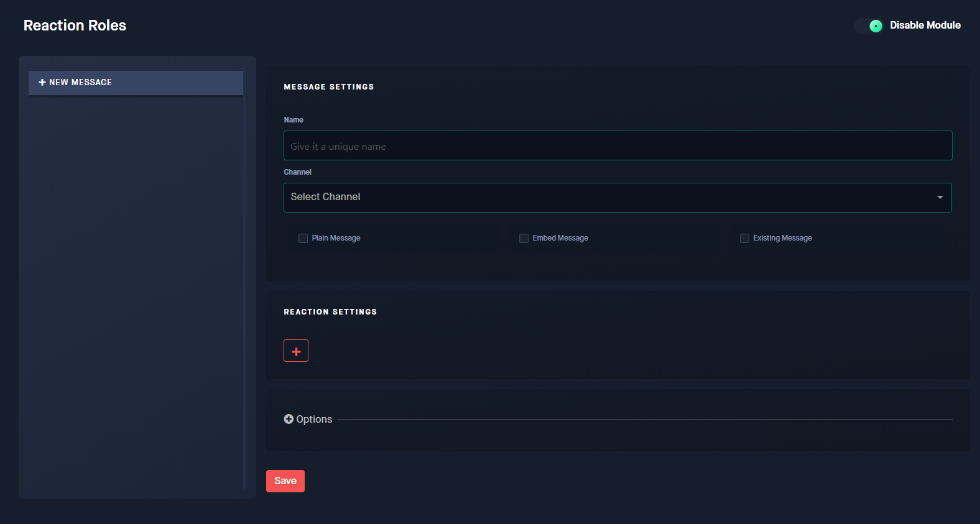Click the Name field label
The image size is (980, 524).
pos(294,120)
